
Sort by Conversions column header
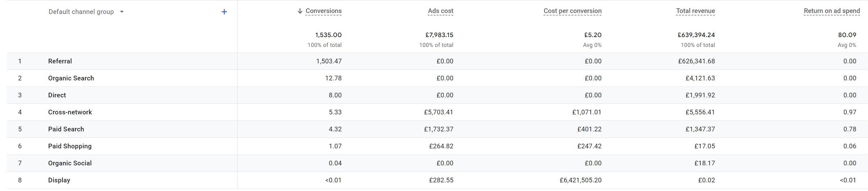pyautogui.click(x=324, y=11)
